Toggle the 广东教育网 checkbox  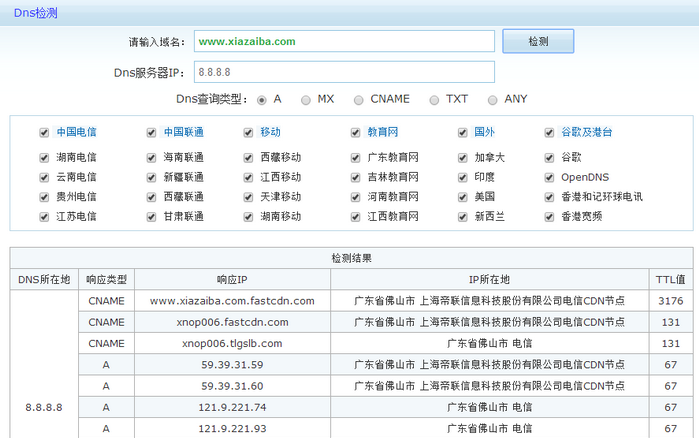355,158
